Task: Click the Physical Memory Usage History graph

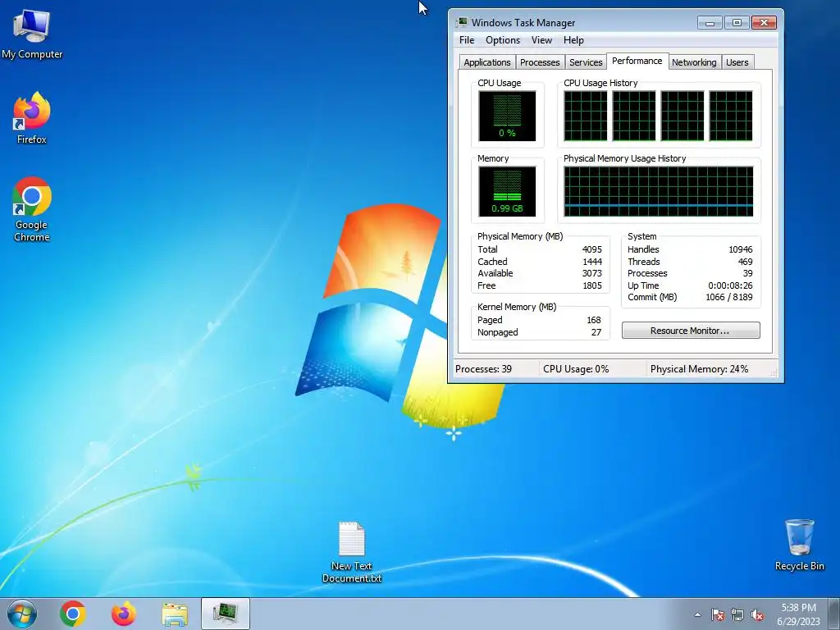Action: (659, 191)
